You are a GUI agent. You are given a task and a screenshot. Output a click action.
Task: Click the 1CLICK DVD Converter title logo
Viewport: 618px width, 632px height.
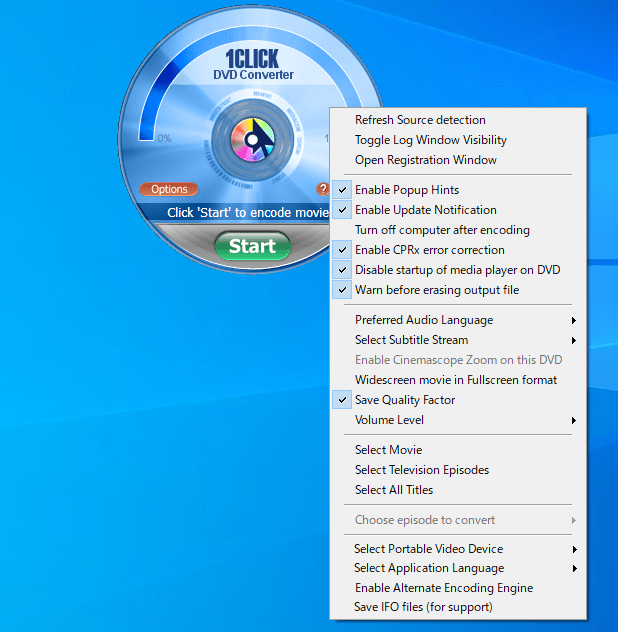(x=253, y=64)
